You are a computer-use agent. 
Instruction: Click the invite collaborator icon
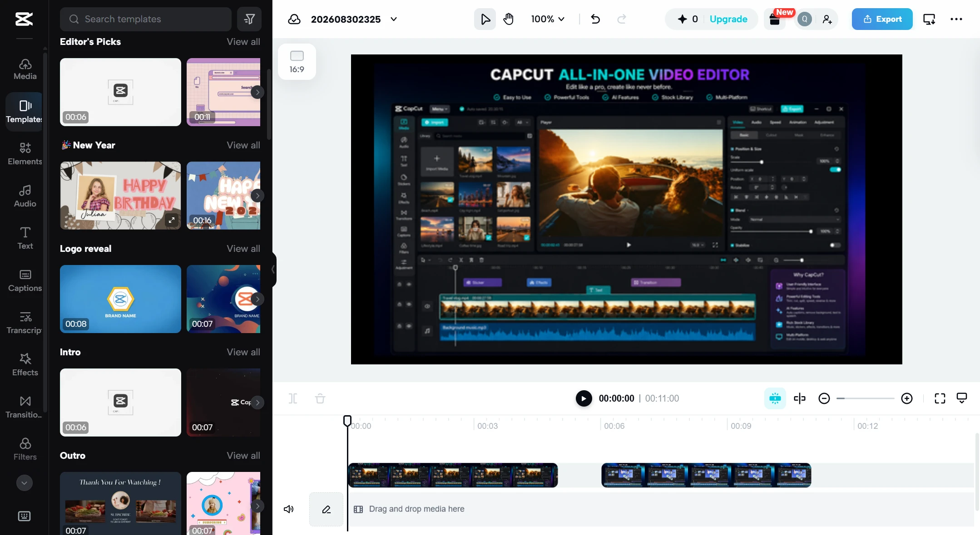[827, 19]
